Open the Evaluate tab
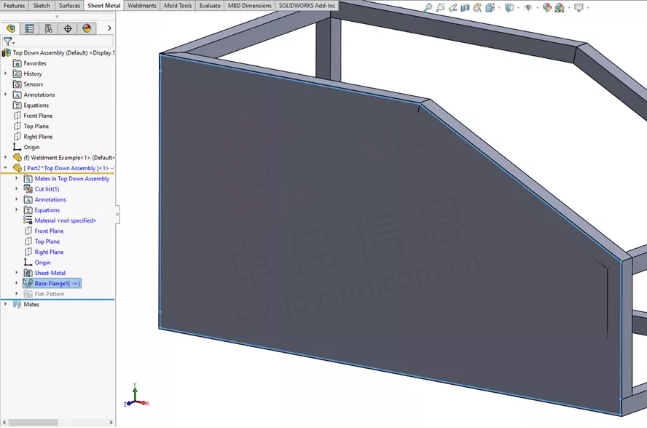 pos(210,5)
